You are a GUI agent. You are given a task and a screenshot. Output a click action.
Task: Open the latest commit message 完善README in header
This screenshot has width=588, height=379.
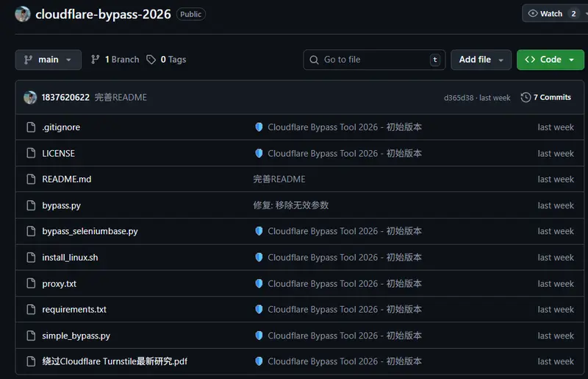(121, 97)
